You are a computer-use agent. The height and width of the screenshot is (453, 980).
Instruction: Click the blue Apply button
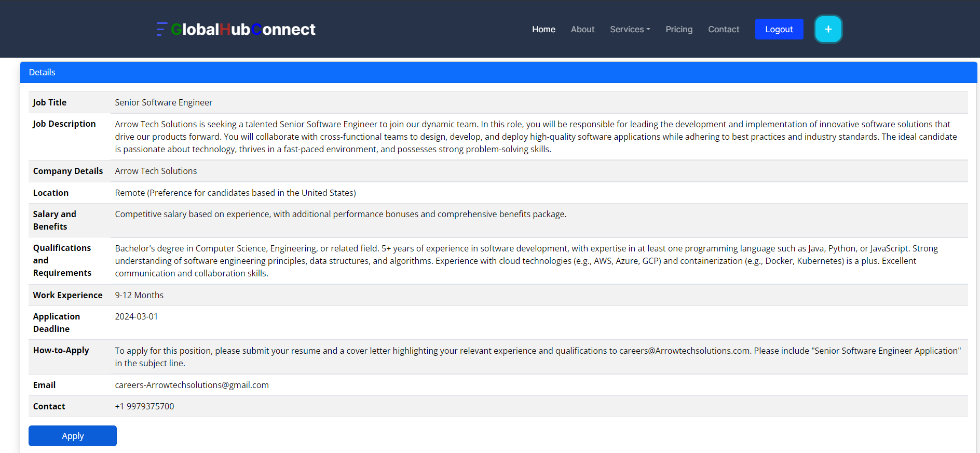[73, 436]
